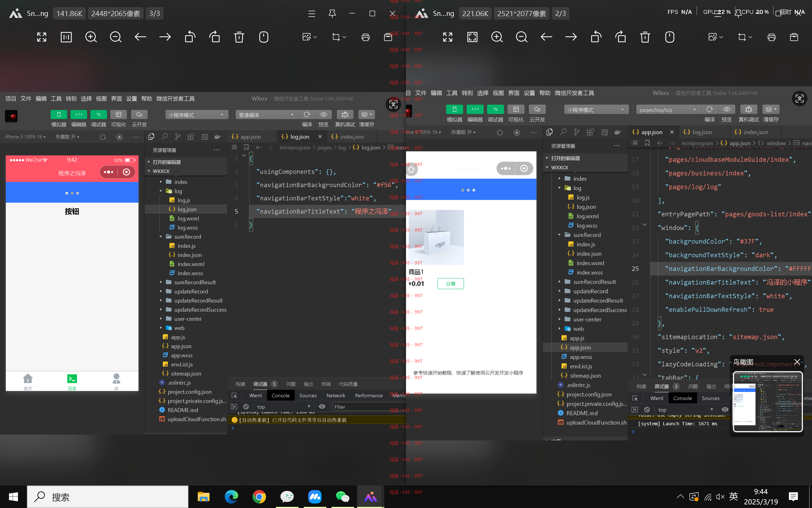812x508 pixels.
Task: Go to next image in left viewer
Action: point(165,37)
